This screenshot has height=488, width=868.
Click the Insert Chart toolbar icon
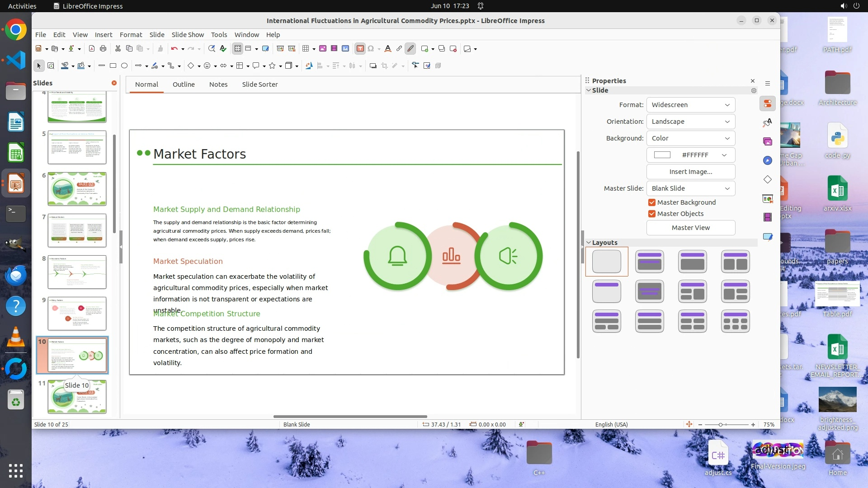[345, 49]
